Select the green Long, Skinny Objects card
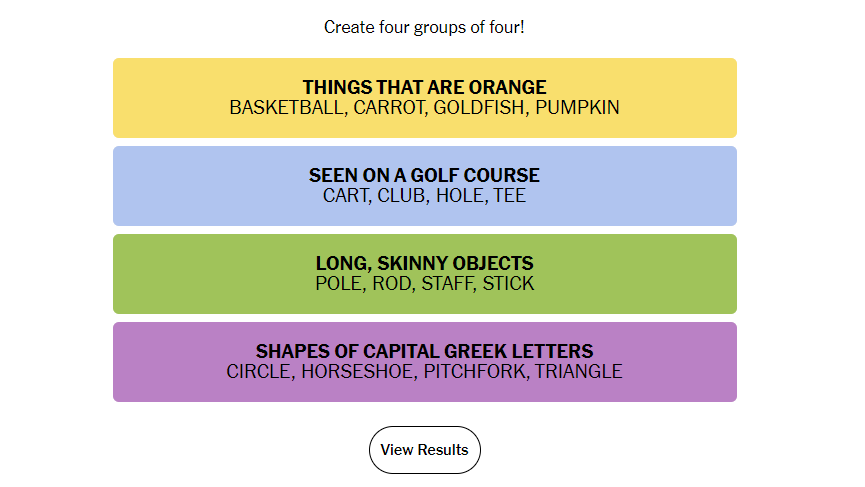 pyautogui.click(x=425, y=274)
